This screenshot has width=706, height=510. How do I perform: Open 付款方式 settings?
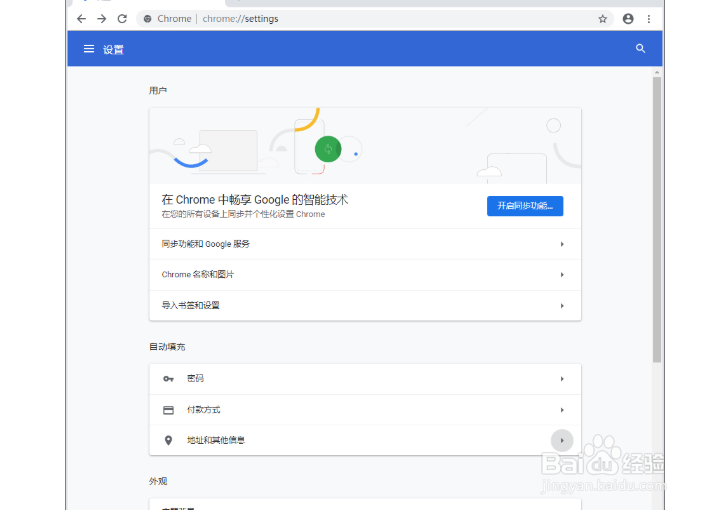click(365, 410)
